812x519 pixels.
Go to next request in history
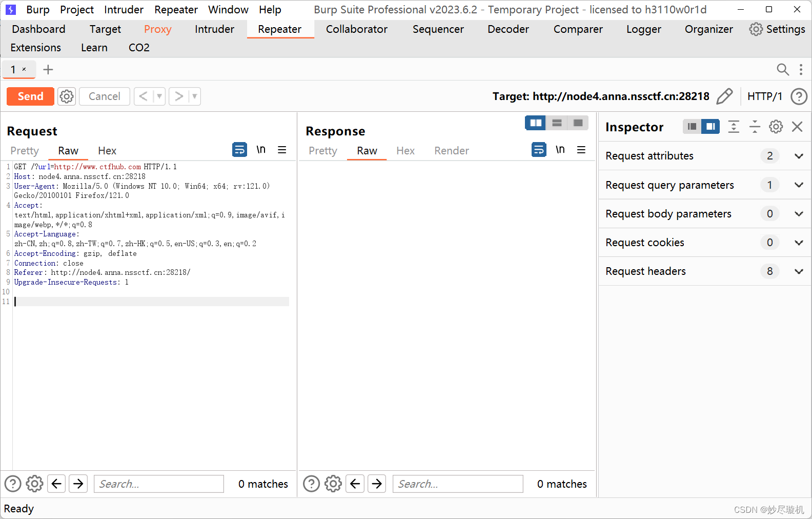click(178, 96)
